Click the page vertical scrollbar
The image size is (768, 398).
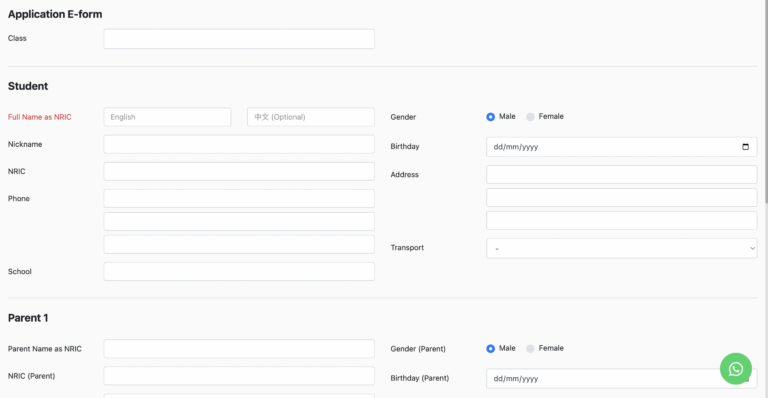click(x=765, y=103)
